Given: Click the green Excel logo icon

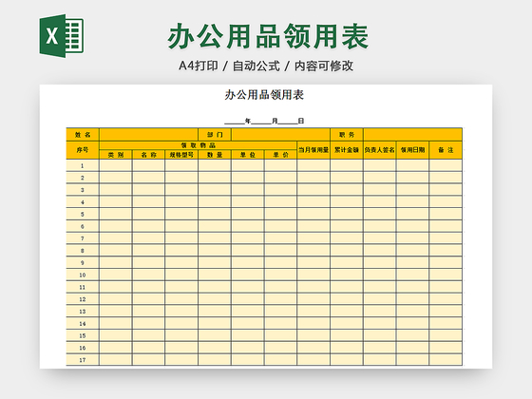Looking at the screenshot, I should pos(62,36).
